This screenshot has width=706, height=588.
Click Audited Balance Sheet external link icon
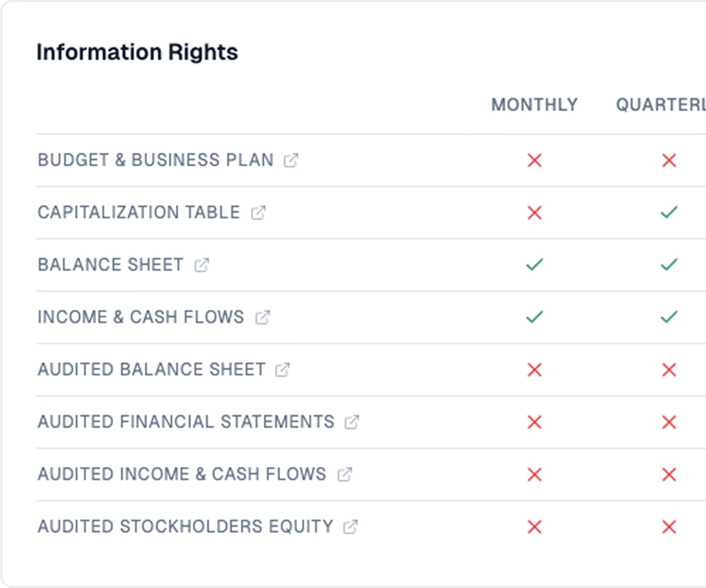pyautogui.click(x=283, y=370)
